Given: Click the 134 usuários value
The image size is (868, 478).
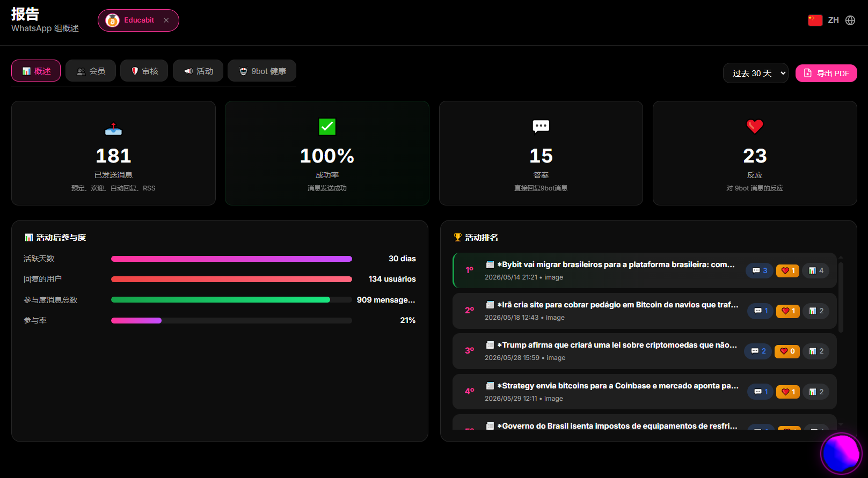Looking at the screenshot, I should point(392,279).
